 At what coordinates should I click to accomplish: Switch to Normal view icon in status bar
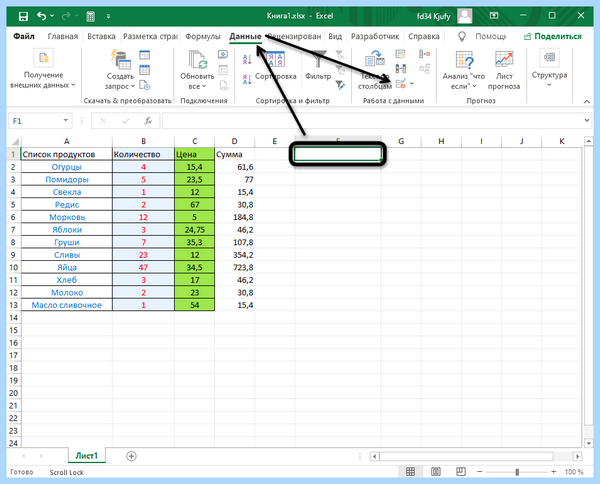pos(411,472)
